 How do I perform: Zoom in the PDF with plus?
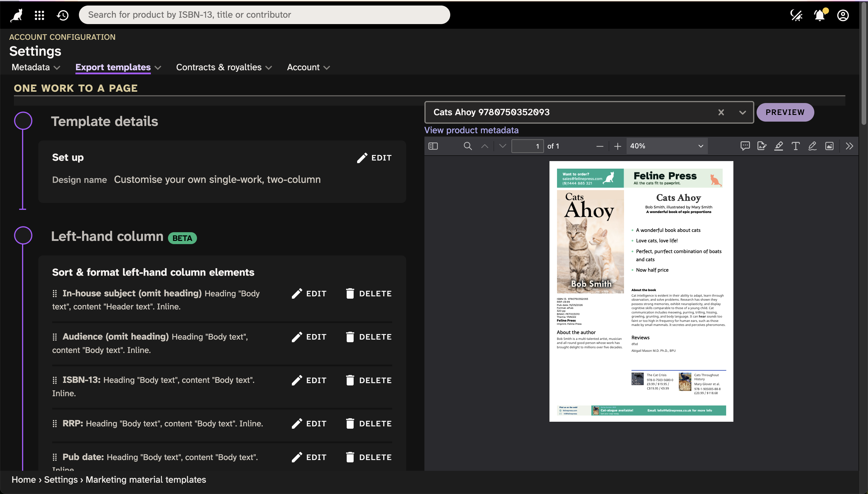coord(617,146)
